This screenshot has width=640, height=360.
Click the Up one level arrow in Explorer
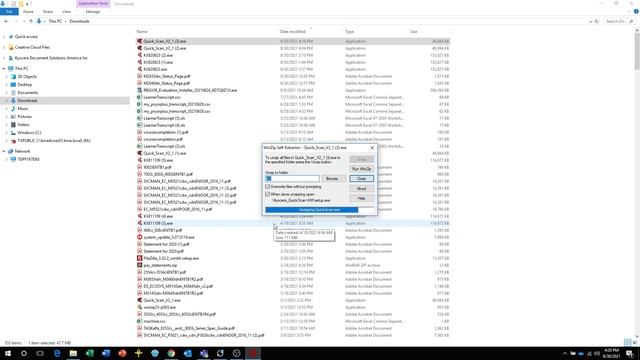point(31,21)
